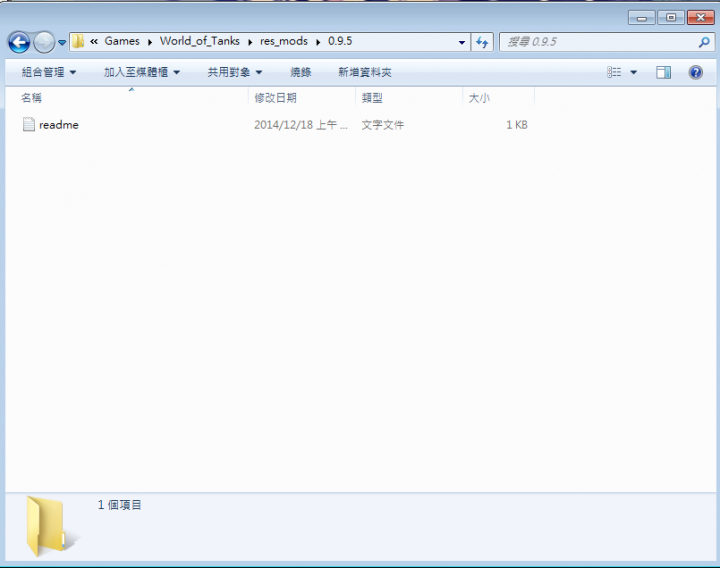
Task: Show hidden path via double chevron
Action: [94, 41]
